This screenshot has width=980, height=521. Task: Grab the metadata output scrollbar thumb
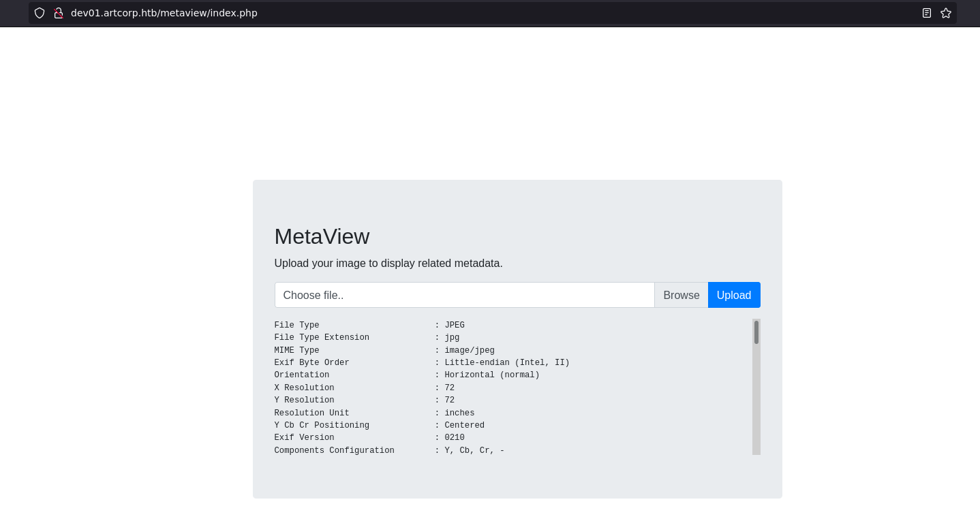[x=756, y=332]
